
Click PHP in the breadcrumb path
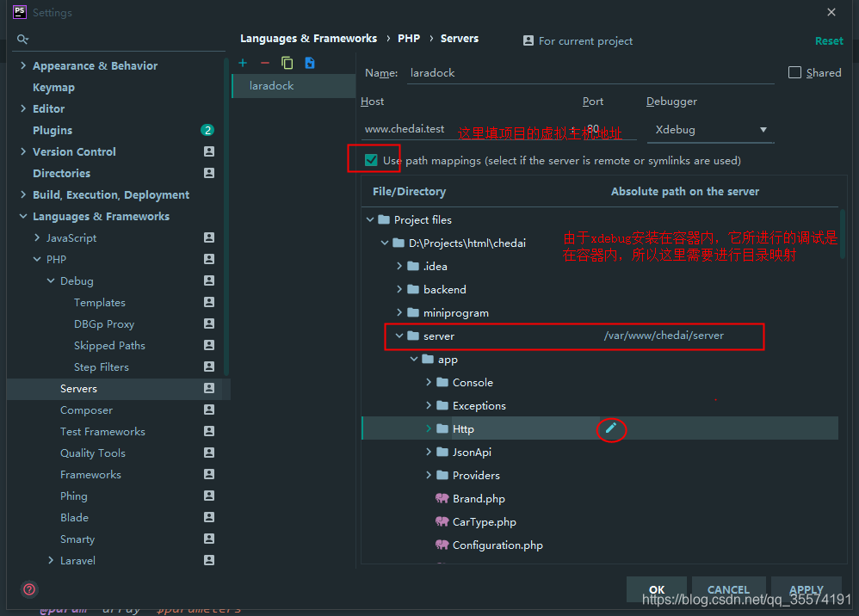click(x=409, y=39)
